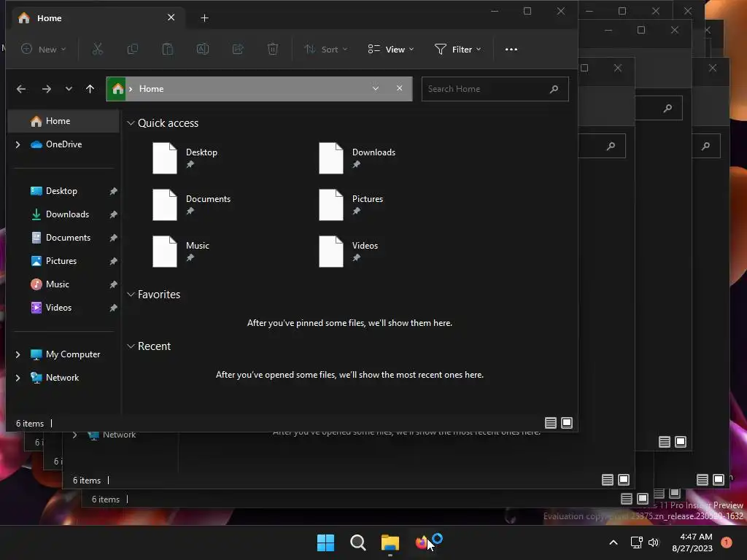Open clock and date 4:47 AM

coord(692,542)
